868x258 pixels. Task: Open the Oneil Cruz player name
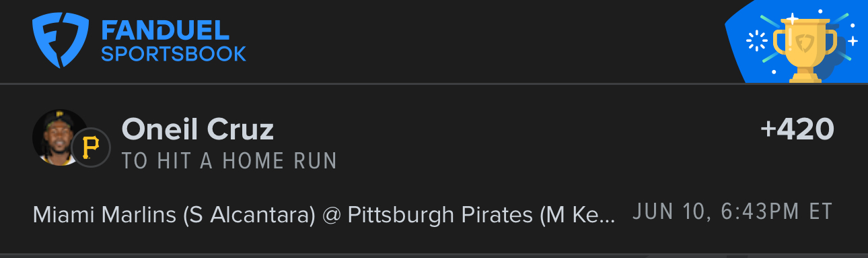(197, 129)
